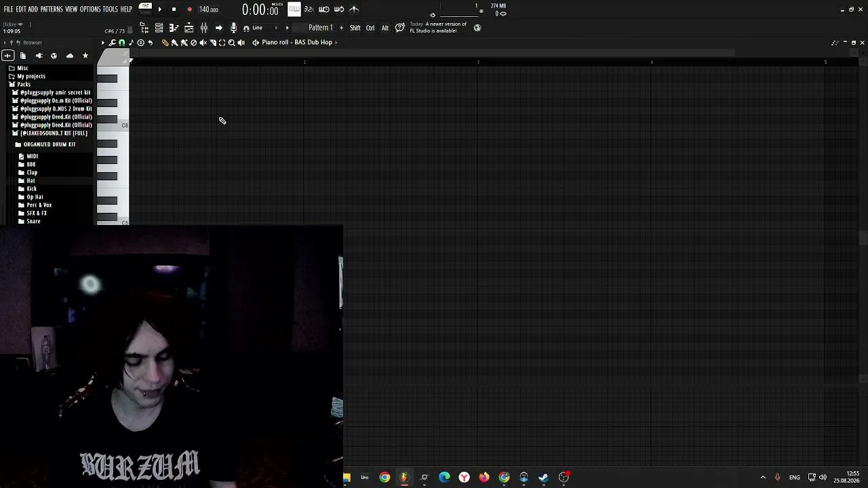Screen dimensions: 868x488
Task: Open Steam from the taskbar
Action: click(x=543, y=477)
